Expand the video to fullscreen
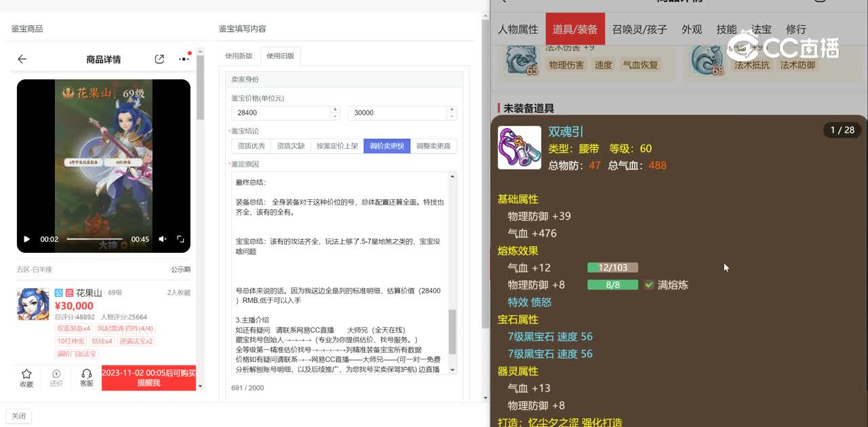Image resolution: width=868 pixels, height=427 pixels. pos(180,239)
